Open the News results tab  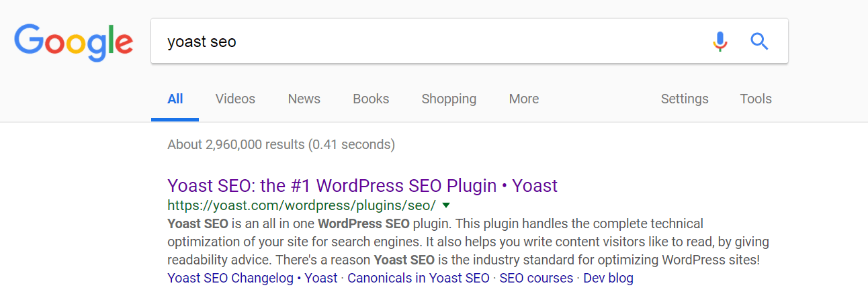[x=304, y=99]
